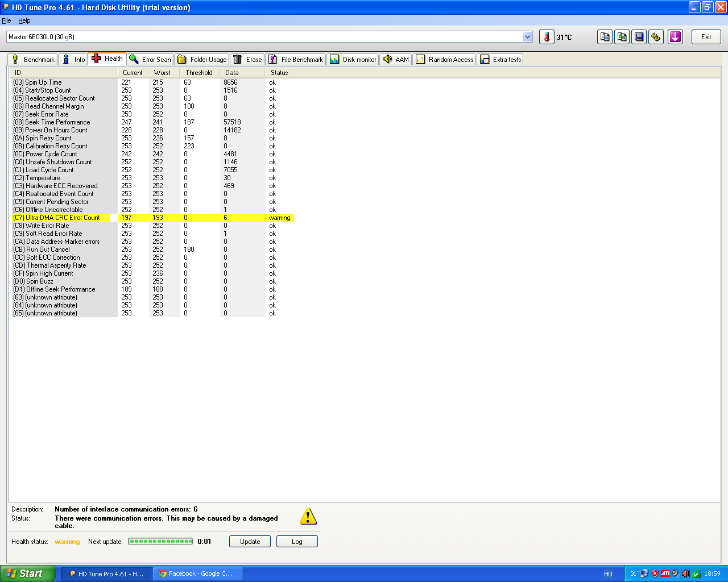Image resolution: width=728 pixels, height=582 pixels.
Task: Sort by the Current column header
Action: click(133, 73)
